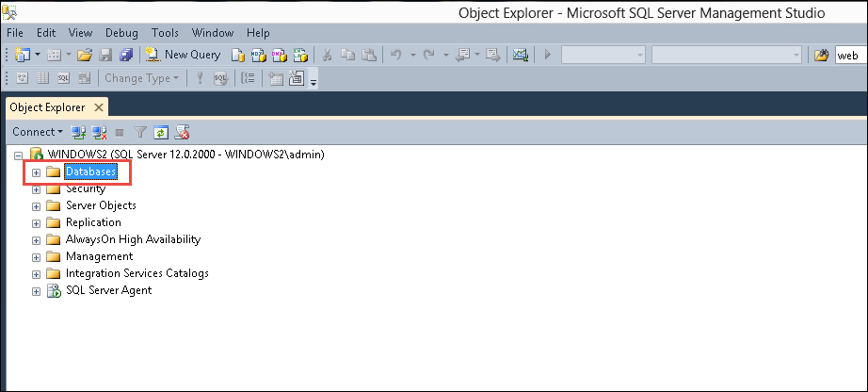Open the wide empty combo box in toolbar
Viewport: 868px width, 392px height.
tap(727, 55)
